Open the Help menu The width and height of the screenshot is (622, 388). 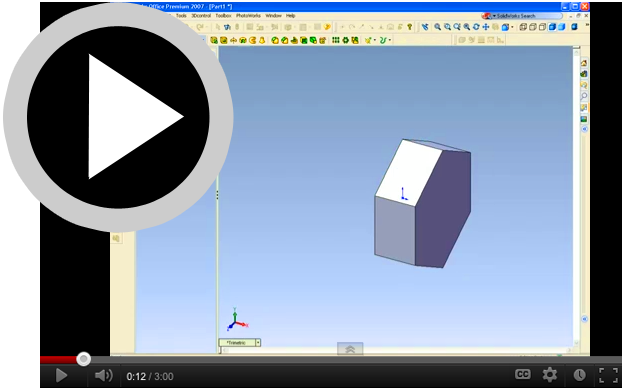291,16
